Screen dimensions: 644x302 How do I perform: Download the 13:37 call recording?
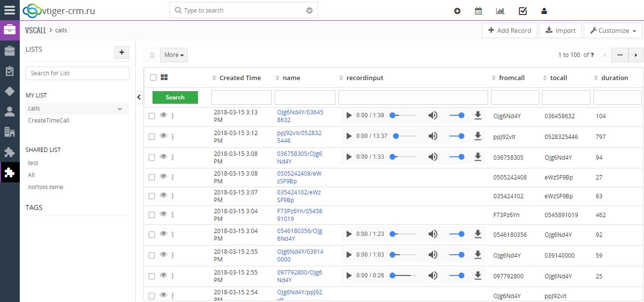pos(478,136)
